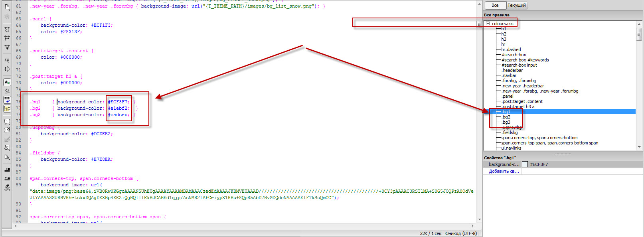The width and height of the screenshot is (644, 237).
Task: Outdent the selected code
Action: (x=7, y=178)
